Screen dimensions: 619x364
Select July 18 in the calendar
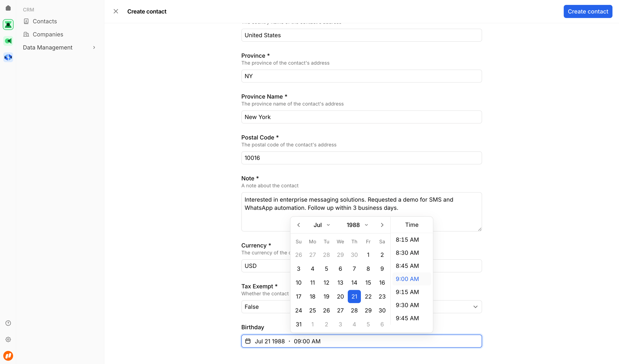click(x=313, y=296)
